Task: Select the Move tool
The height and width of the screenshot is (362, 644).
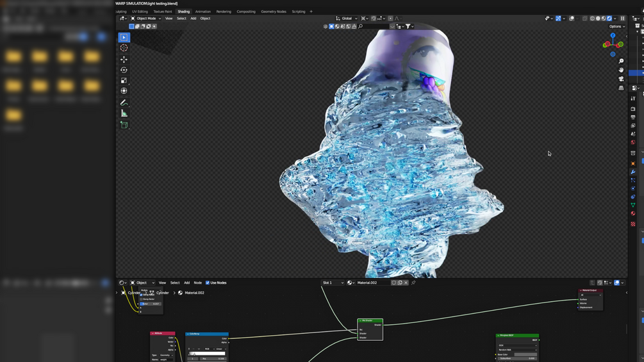Action: click(124, 60)
